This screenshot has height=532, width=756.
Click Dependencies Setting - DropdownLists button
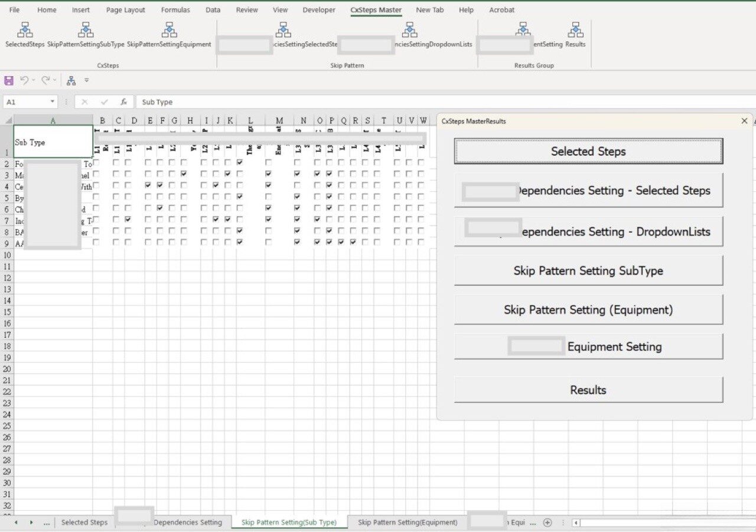click(x=588, y=231)
